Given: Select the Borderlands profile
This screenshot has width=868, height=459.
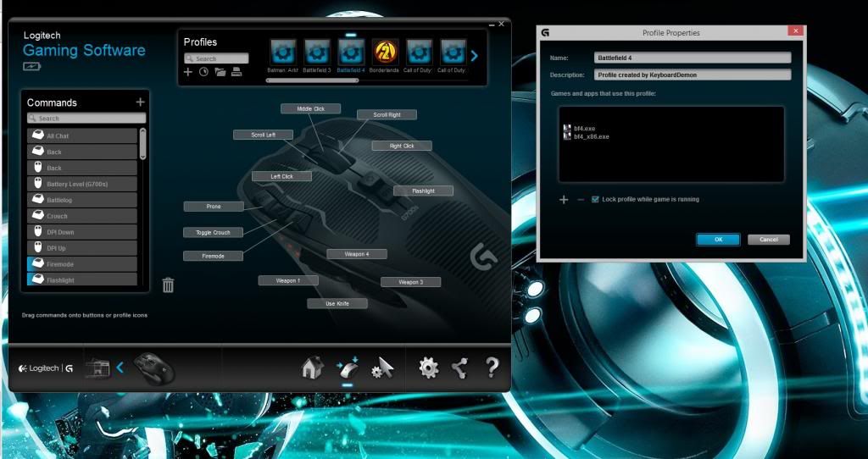Looking at the screenshot, I should [386, 53].
